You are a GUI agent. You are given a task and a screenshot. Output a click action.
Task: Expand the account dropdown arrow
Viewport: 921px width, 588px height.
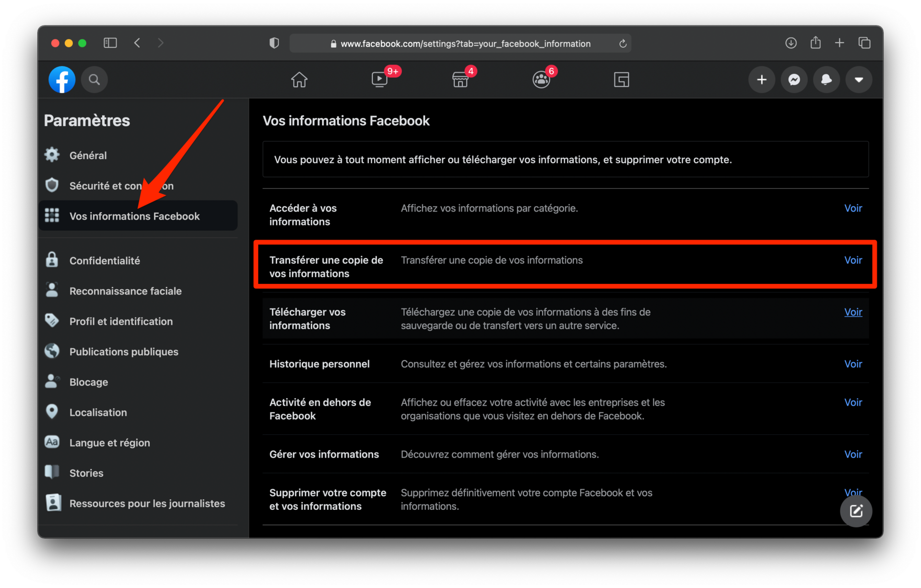[x=859, y=80]
